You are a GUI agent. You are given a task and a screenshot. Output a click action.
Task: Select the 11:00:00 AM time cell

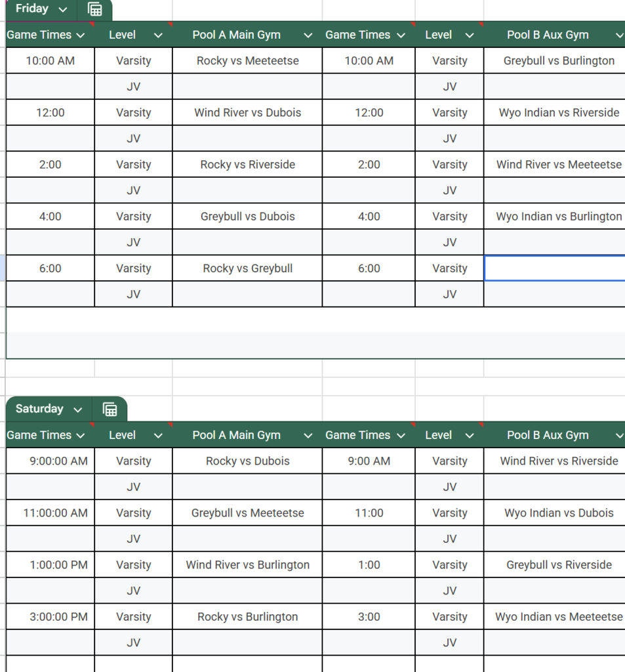point(50,513)
